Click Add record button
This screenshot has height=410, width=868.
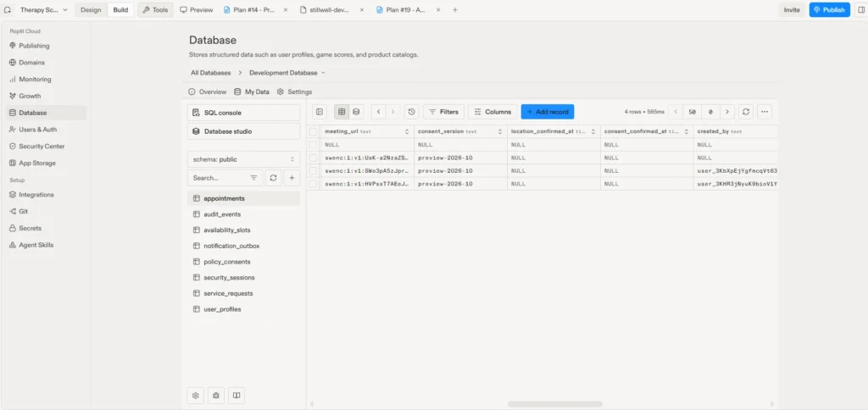(x=548, y=112)
